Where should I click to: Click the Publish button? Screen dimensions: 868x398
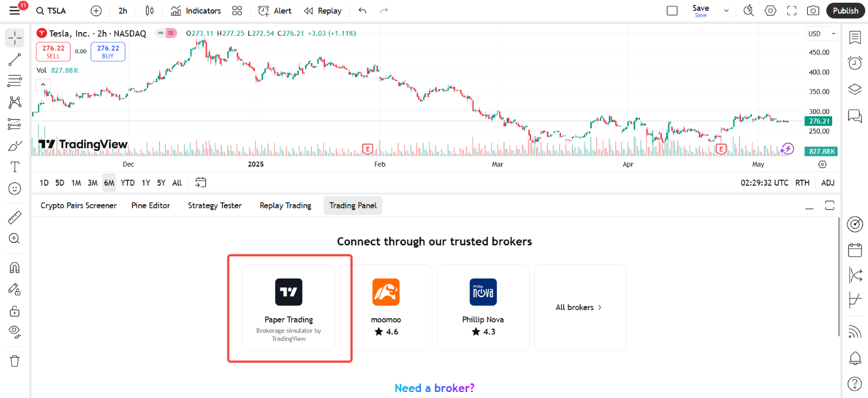click(x=845, y=11)
